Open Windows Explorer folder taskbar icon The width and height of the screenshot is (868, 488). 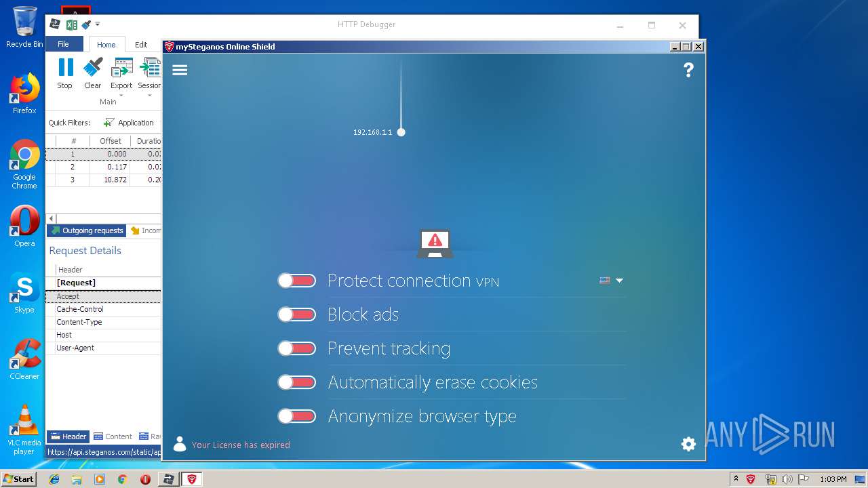click(x=77, y=479)
